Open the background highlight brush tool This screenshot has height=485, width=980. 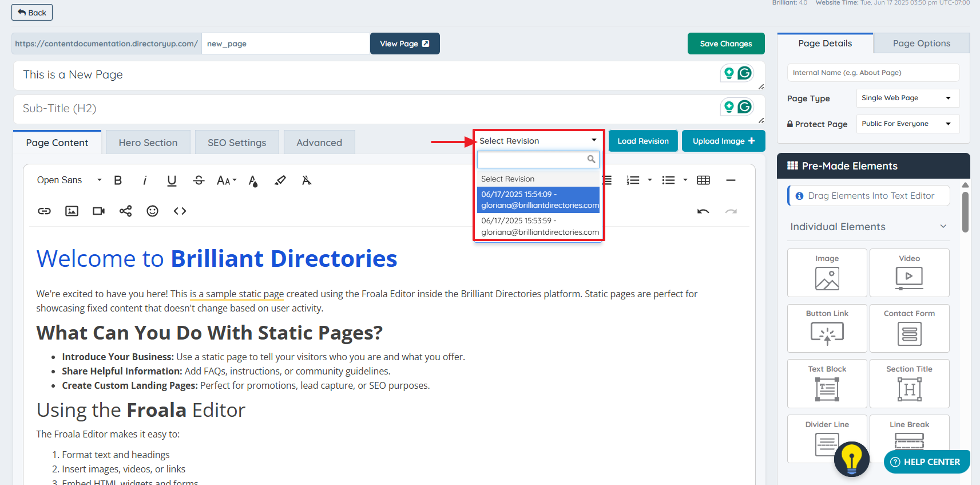[280, 180]
